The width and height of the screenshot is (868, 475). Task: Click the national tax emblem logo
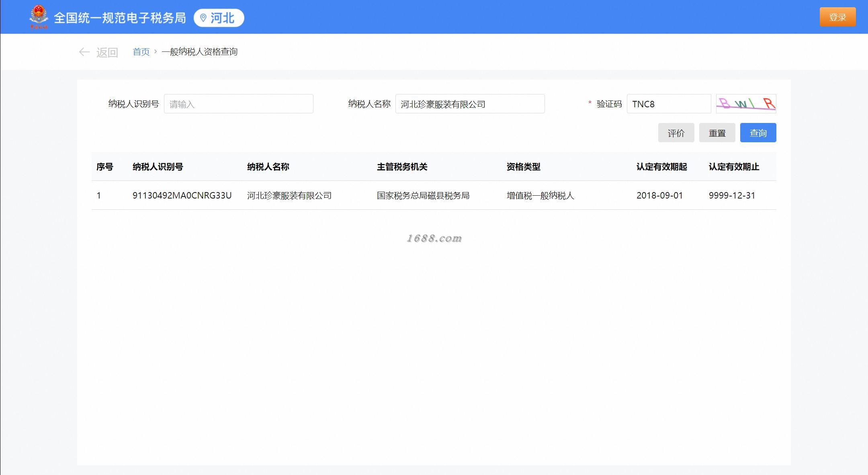pos(39,17)
